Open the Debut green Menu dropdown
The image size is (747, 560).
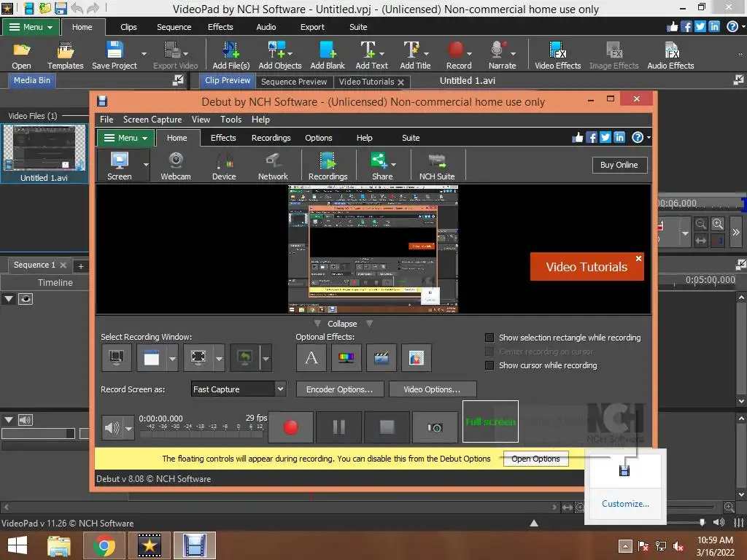pyautogui.click(x=125, y=138)
